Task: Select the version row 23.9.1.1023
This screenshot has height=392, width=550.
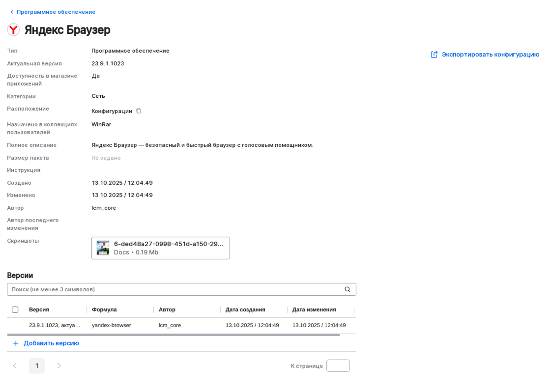Action: pos(56,325)
